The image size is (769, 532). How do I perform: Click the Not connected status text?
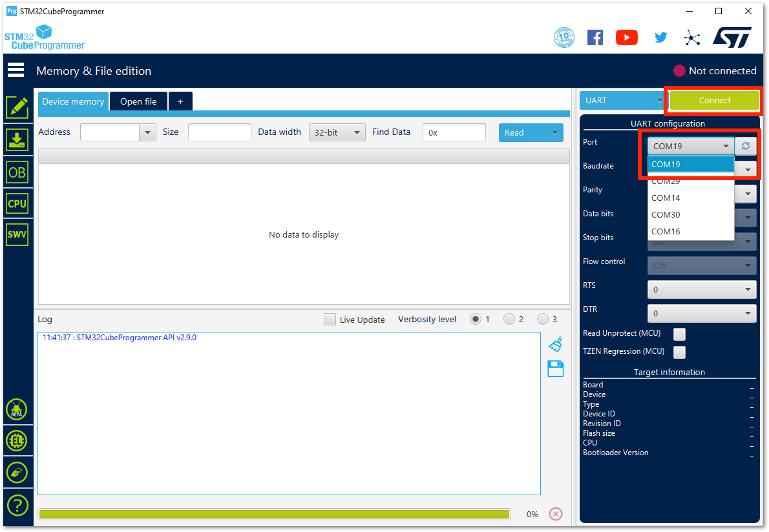point(722,71)
